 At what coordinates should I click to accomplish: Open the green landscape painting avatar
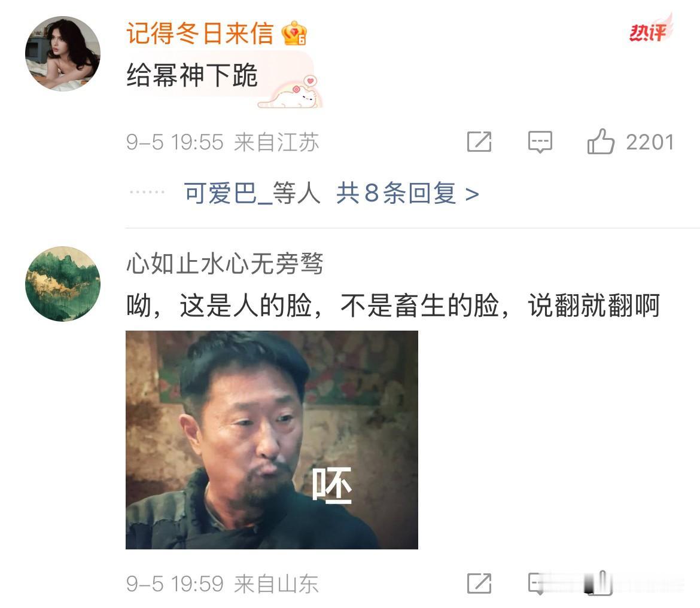pyautogui.click(x=62, y=284)
